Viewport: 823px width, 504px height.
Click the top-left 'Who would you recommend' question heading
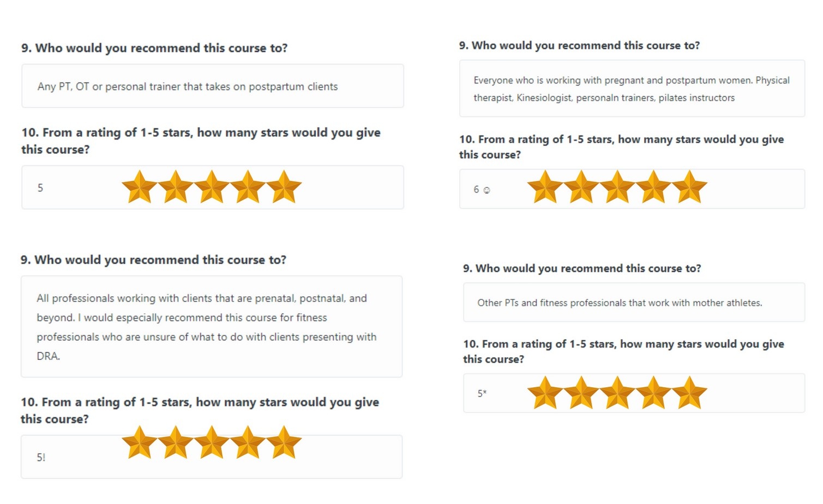(x=154, y=48)
